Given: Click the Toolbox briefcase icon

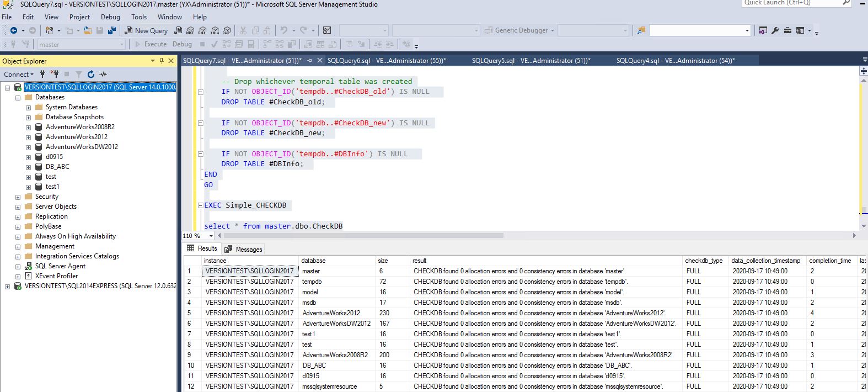Looking at the screenshot, I should click(x=787, y=30).
